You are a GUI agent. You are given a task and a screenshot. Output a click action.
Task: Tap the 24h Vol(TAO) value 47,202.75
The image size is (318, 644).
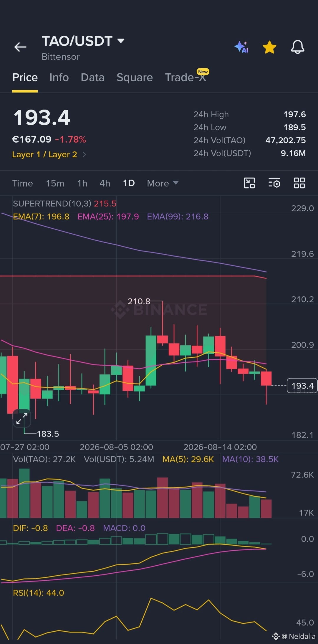pyautogui.click(x=286, y=140)
